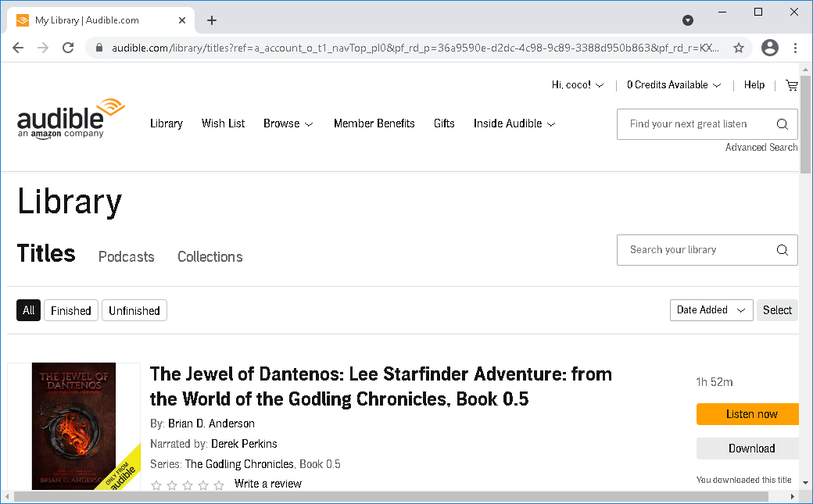Click Listen now button
This screenshot has height=504, width=813.
point(747,414)
